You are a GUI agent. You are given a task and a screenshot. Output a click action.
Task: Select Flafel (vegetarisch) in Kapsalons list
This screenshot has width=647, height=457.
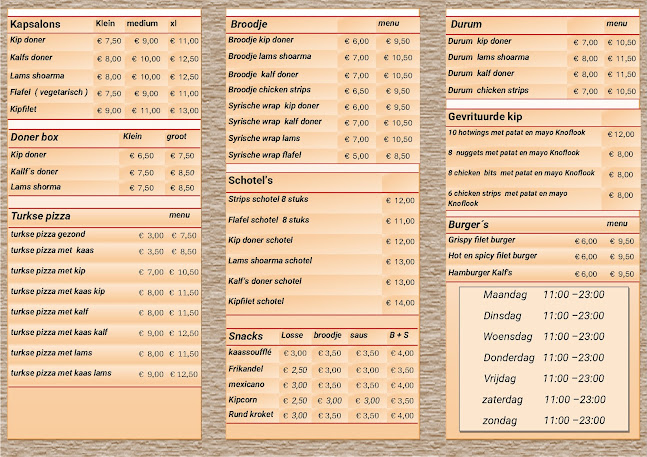(x=50, y=92)
